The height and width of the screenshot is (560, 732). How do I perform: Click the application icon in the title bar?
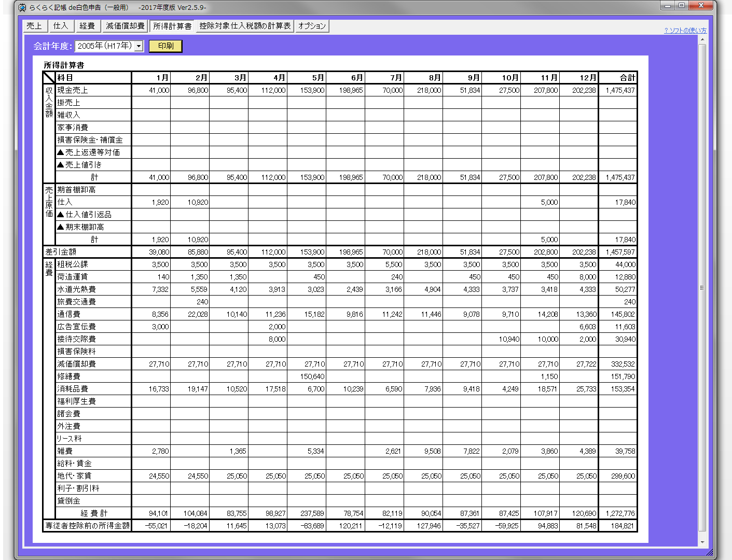[x=22, y=8]
